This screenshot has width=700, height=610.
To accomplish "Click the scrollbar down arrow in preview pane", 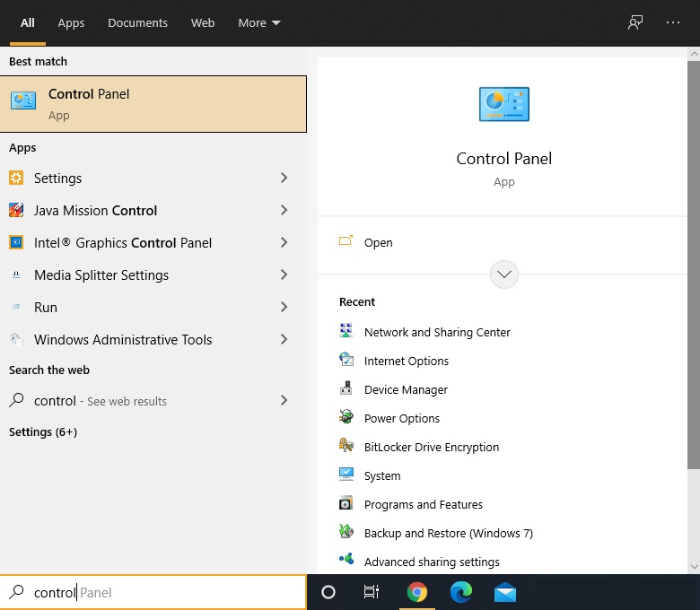I will 694,567.
